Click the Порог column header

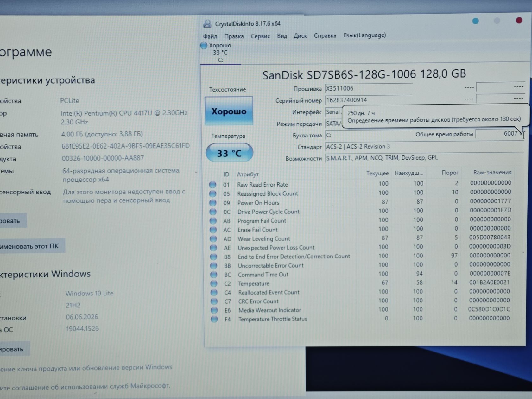point(450,173)
